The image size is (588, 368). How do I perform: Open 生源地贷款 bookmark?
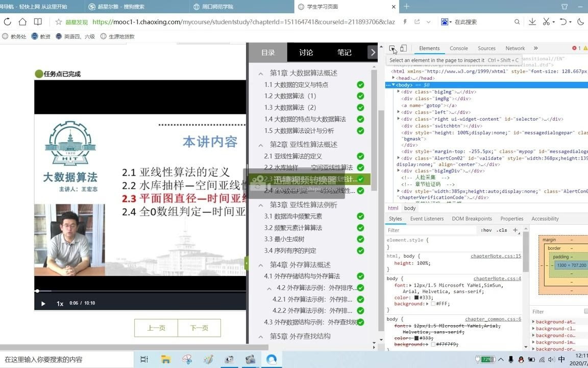117,36
